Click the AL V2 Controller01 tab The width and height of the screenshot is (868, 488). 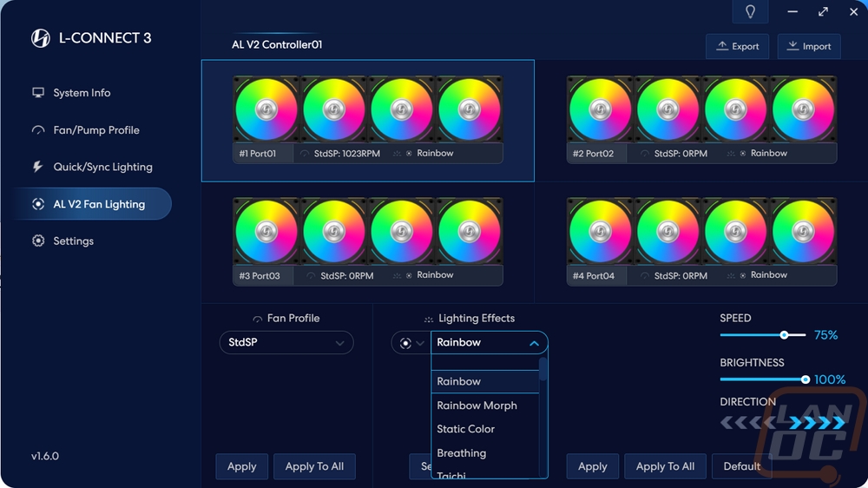tap(277, 45)
